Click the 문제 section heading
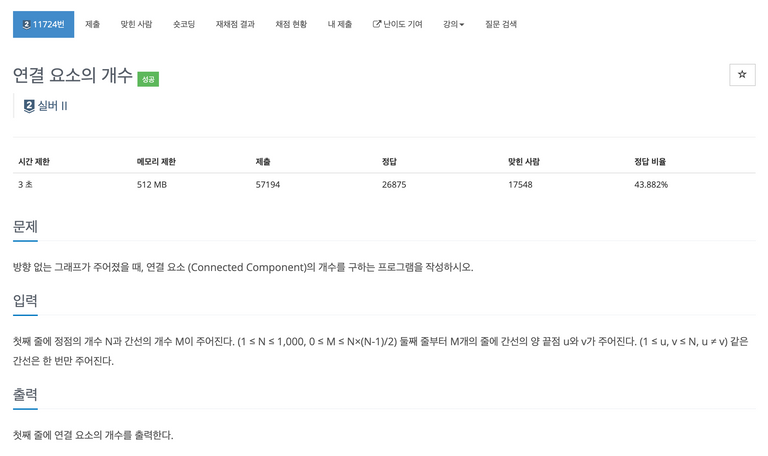768x456 pixels. click(25, 226)
